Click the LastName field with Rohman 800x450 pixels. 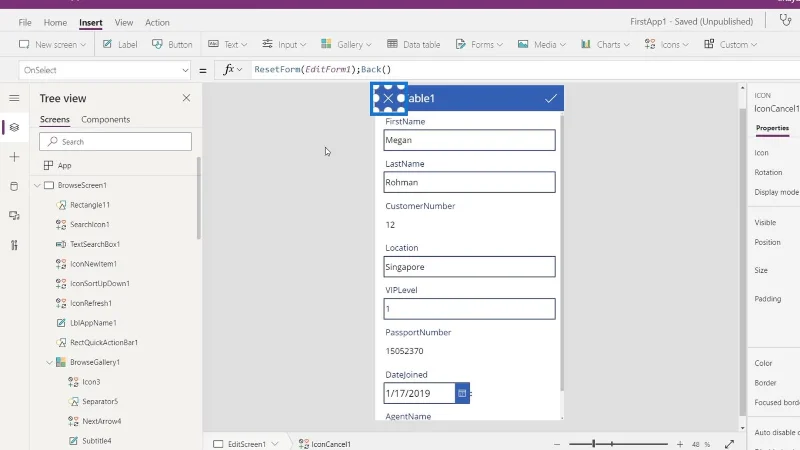[x=469, y=182]
